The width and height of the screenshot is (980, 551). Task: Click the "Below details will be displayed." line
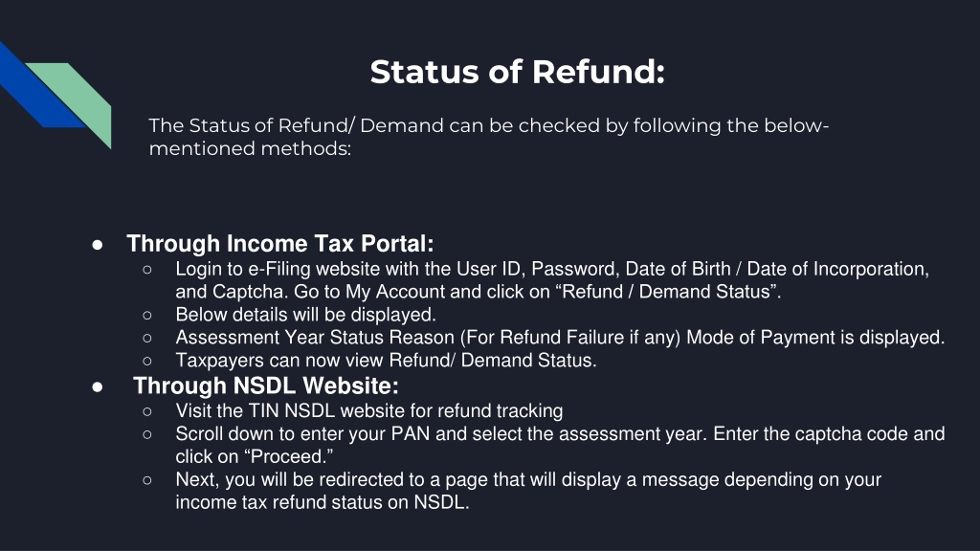[305, 314]
